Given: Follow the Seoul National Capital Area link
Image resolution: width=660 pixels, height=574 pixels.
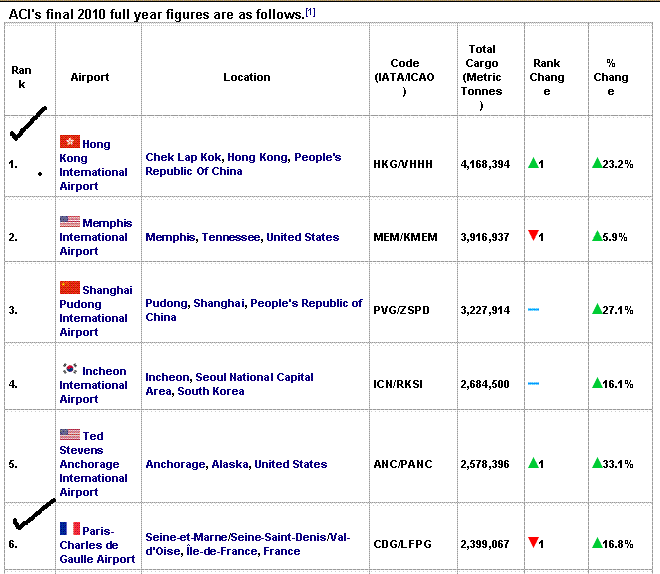Looking at the screenshot, I should tap(229, 384).
